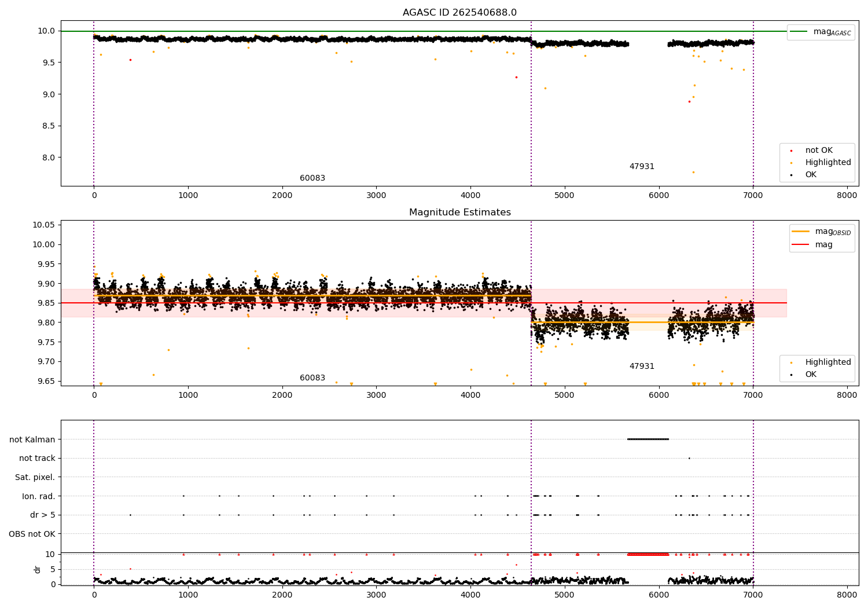868x608 pixels.
Task: Click the '9.85' tick of the Magnitude Estimates plot
Action: coord(46,303)
